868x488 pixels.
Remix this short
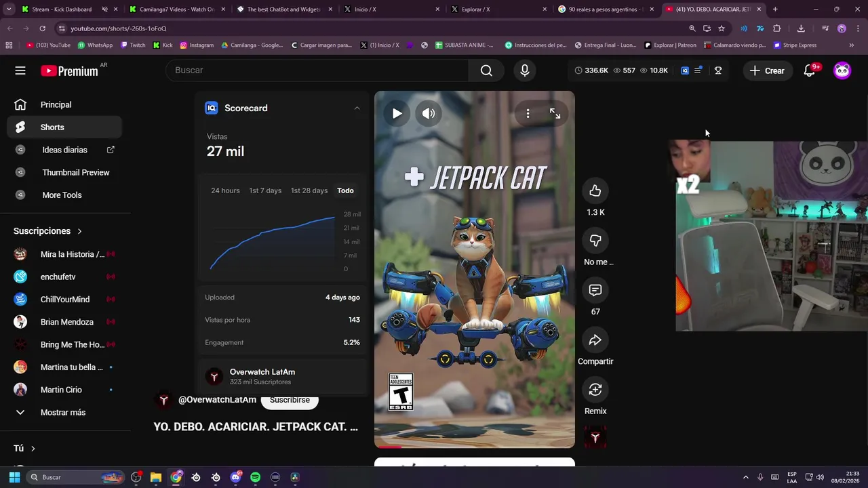pyautogui.click(x=595, y=390)
